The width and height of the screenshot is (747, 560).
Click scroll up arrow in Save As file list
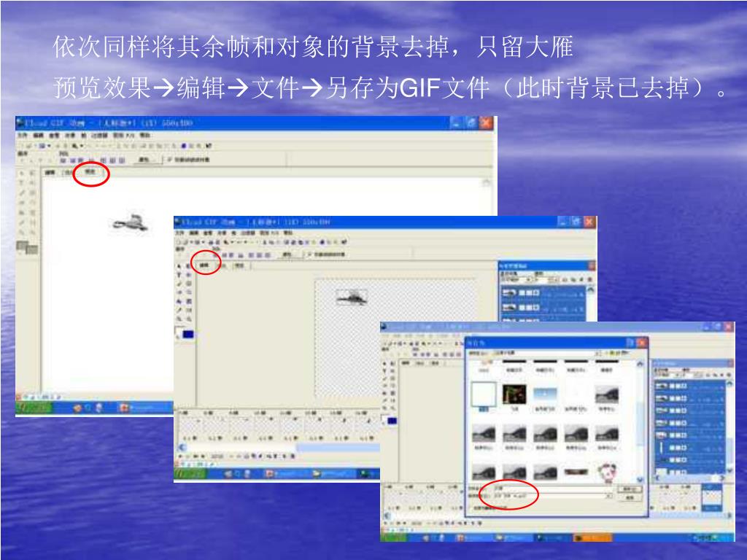pyautogui.click(x=640, y=365)
